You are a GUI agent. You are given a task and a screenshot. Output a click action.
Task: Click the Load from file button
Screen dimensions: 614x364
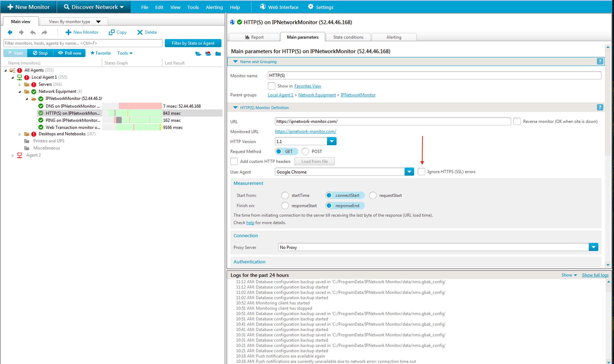pyautogui.click(x=314, y=161)
